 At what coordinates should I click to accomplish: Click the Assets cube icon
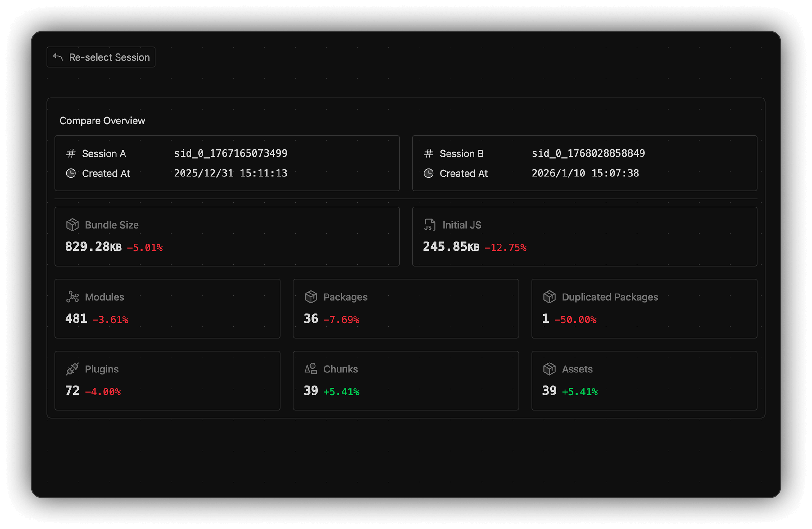[x=549, y=369]
